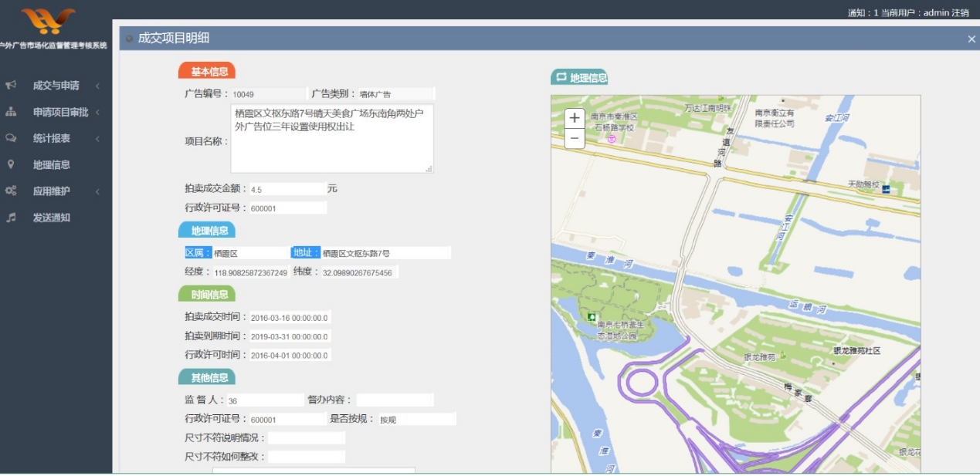Click the chat icon beside 统计报表
The image size is (980, 476).
point(11,138)
